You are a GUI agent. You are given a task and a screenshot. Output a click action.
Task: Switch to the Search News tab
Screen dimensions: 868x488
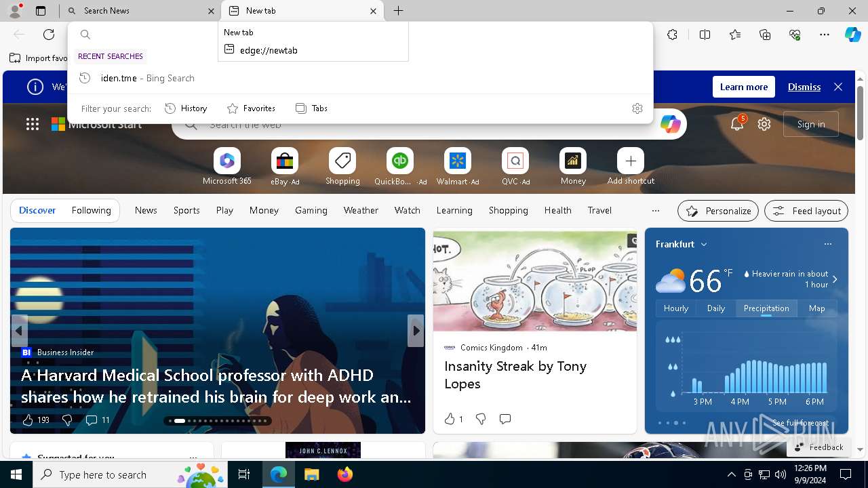(140, 11)
